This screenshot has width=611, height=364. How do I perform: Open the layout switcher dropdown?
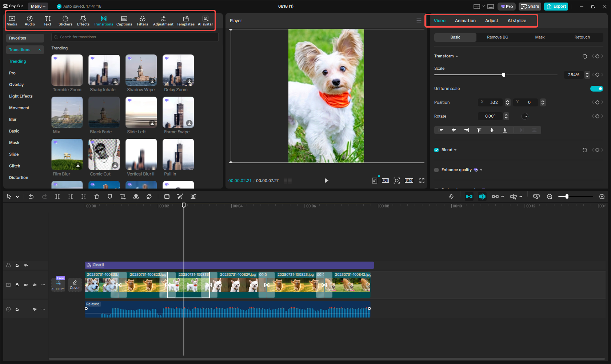click(483, 6)
